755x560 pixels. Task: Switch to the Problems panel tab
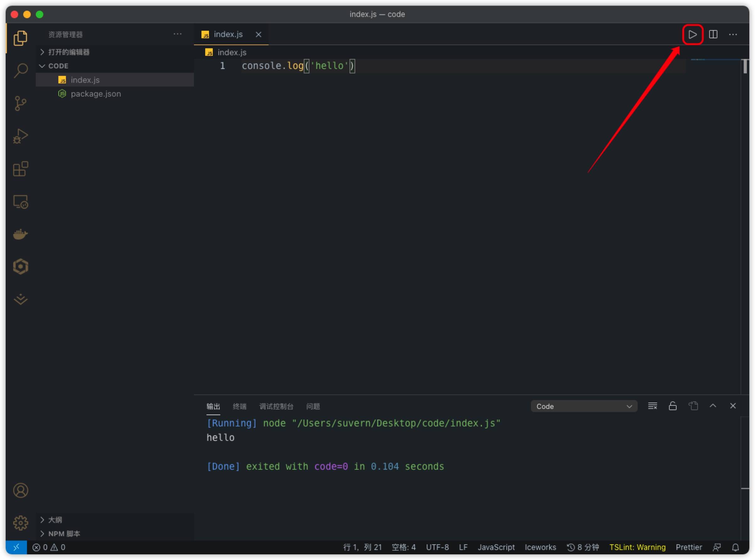point(313,406)
